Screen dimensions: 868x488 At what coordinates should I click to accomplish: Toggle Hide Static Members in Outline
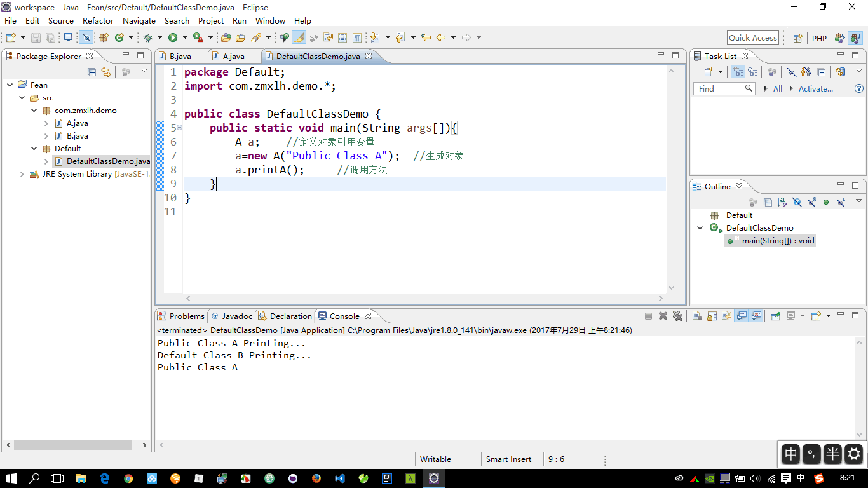tap(811, 202)
